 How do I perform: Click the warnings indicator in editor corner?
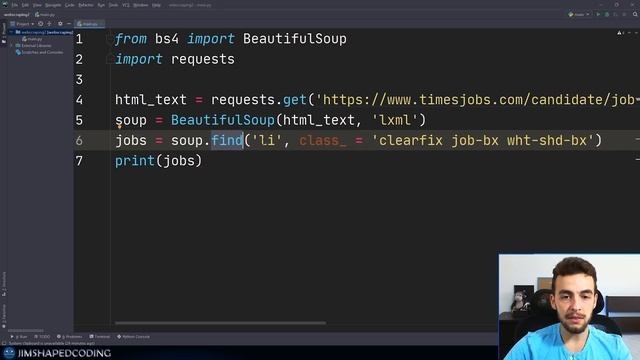[x=620, y=33]
